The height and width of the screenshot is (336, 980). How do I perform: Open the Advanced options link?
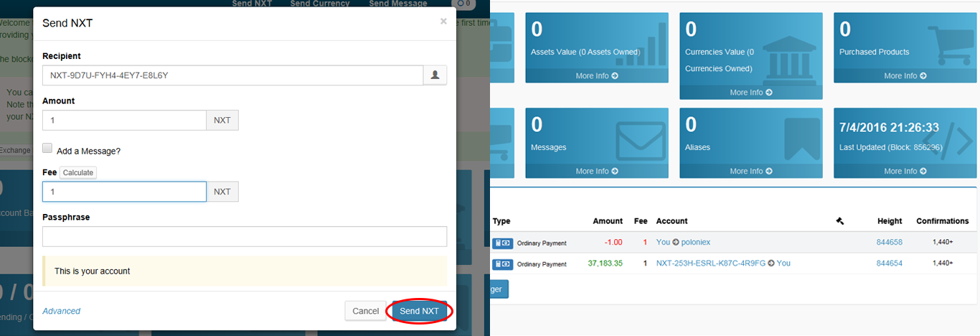pyautogui.click(x=62, y=311)
